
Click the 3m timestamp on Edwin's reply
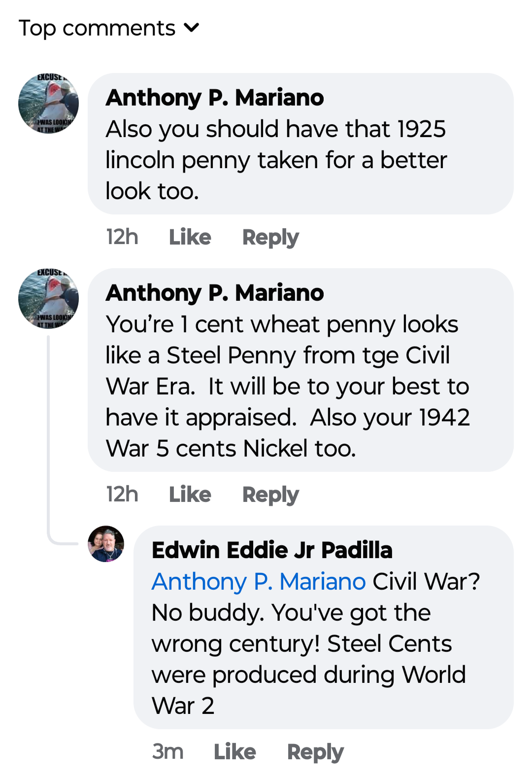click(x=167, y=752)
